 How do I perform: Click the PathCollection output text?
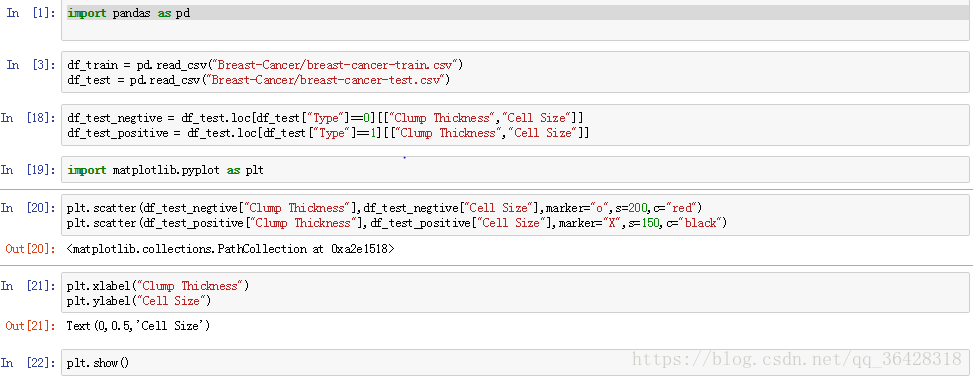click(230, 249)
